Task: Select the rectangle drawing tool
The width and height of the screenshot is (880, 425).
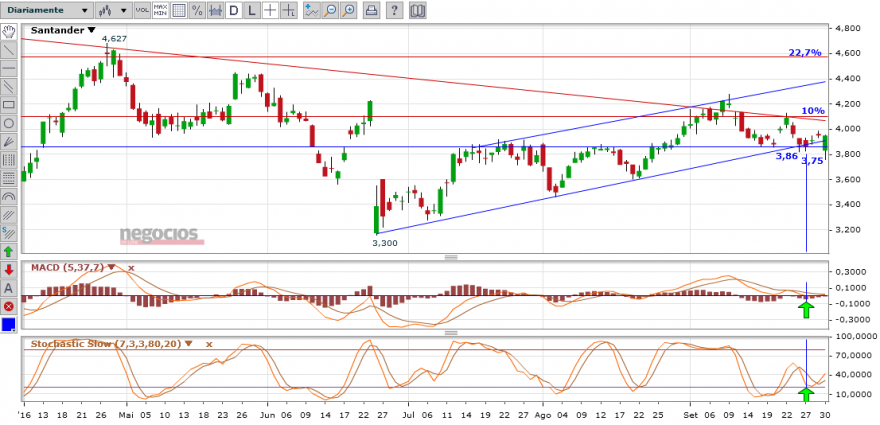Action: 9,104
